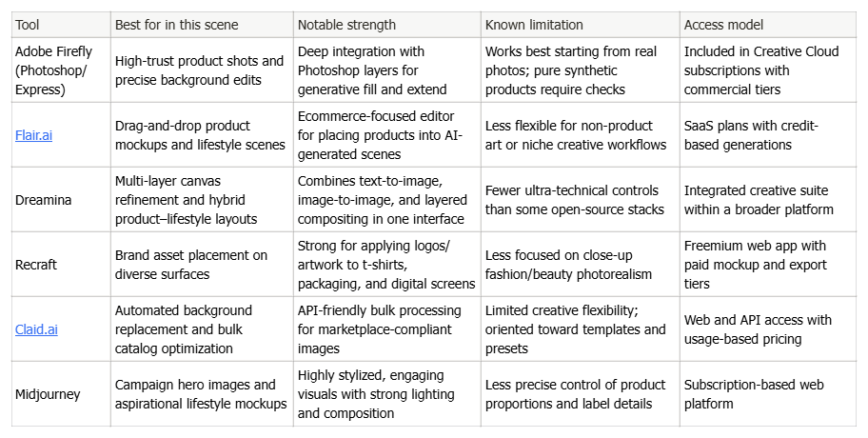Click the Included in Creative Cloud cell
This screenshot has width=868, height=438.
tap(768, 70)
